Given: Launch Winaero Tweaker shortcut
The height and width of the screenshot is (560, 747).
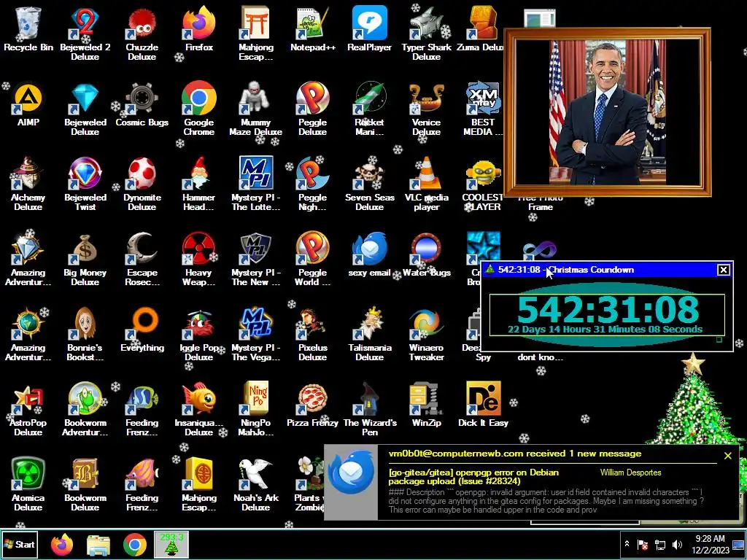Looking at the screenshot, I should pyautogui.click(x=426, y=334).
